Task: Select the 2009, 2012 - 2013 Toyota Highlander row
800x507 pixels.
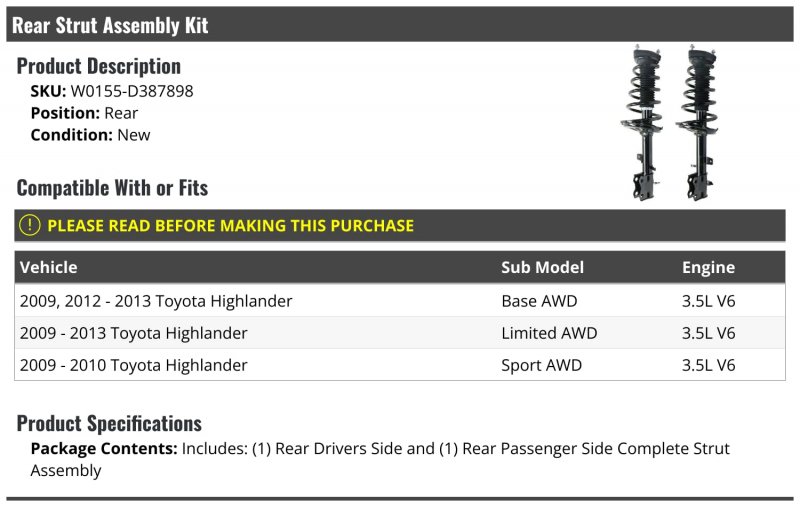Action: (399, 300)
